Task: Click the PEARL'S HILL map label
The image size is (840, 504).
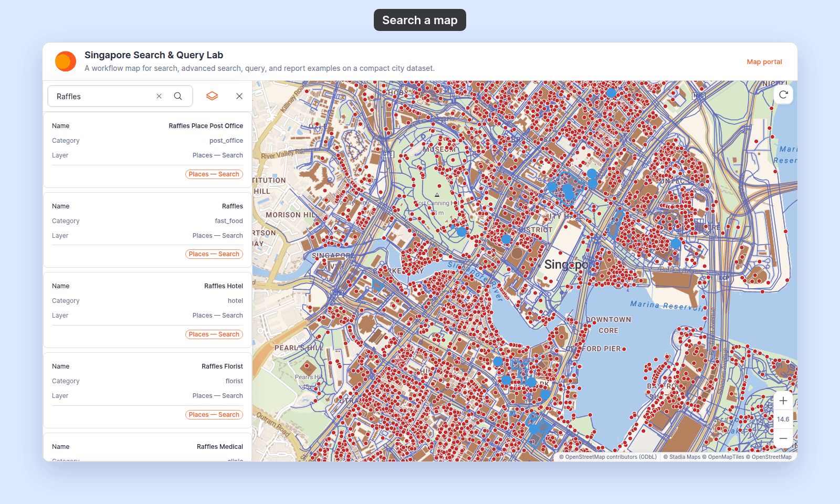Action: pos(299,348)
